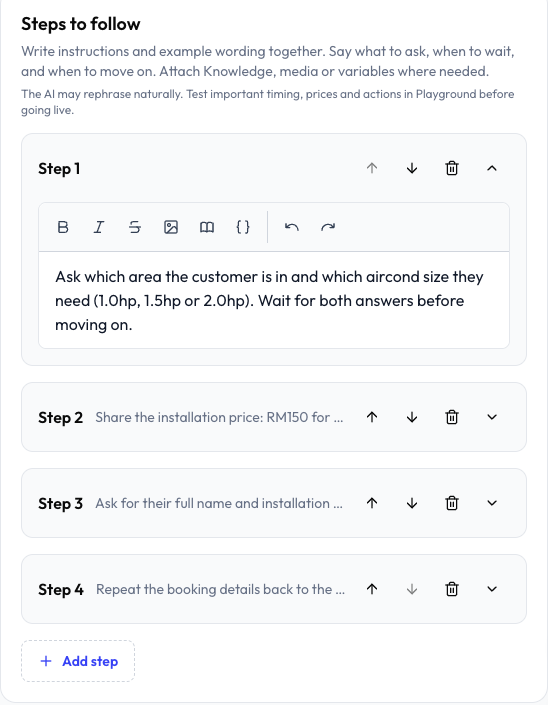Move Step 2 down
548x705 pixels.
tap(412, 417)
